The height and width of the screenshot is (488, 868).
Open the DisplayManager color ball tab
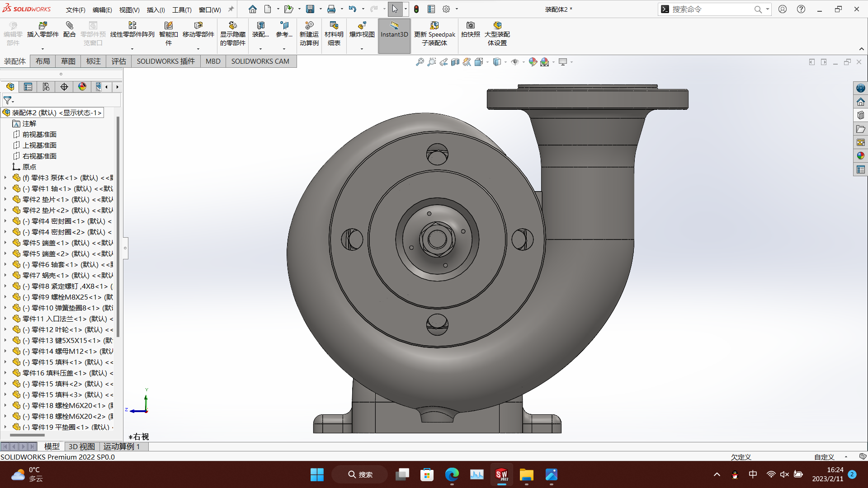point(82,87)
